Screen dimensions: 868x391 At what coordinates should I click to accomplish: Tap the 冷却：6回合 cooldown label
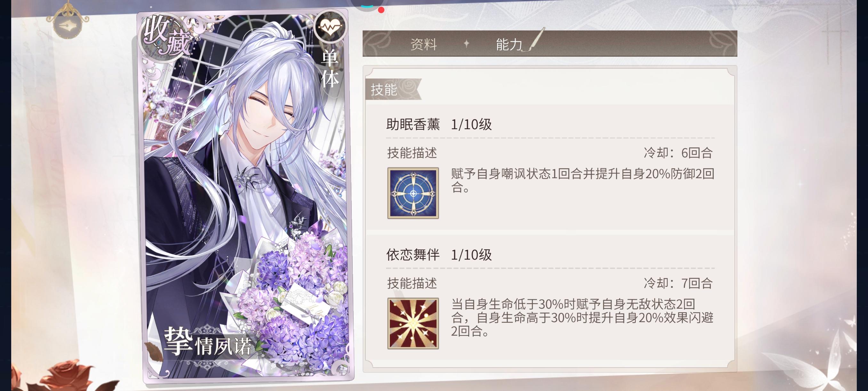678,153
